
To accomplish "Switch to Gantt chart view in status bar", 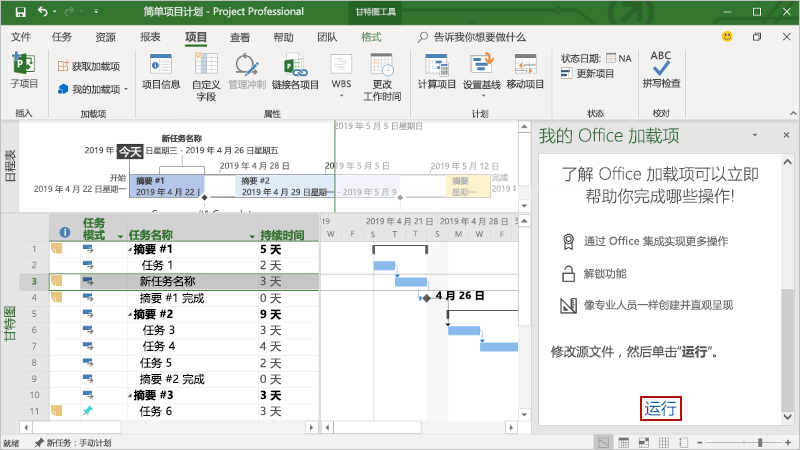I will click(x=603, y=442).
